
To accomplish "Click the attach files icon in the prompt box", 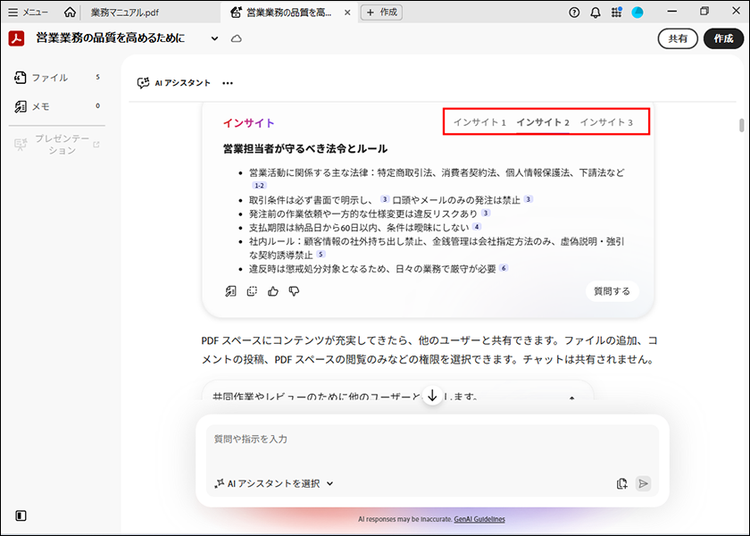I will [x=622, y=484].
